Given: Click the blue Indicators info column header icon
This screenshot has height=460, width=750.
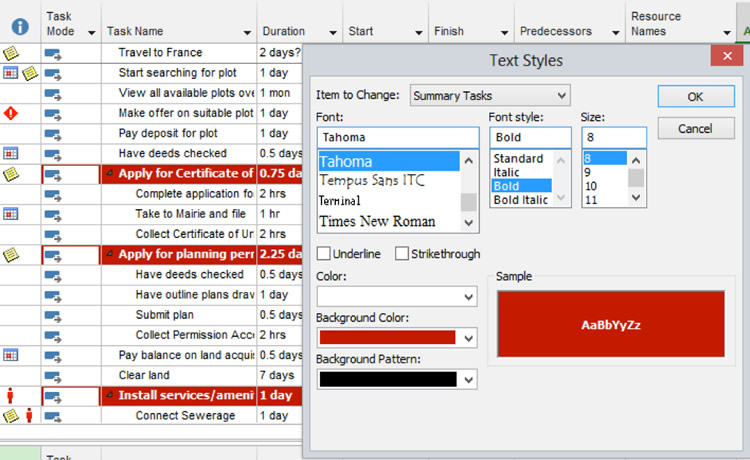Looking at the screenshot, I should [x=19, y=24].
